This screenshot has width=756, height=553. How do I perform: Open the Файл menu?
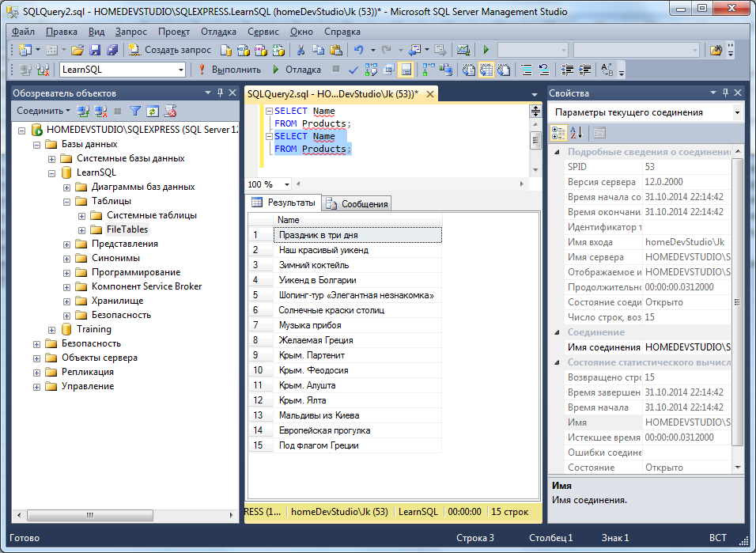coord(23,32)
